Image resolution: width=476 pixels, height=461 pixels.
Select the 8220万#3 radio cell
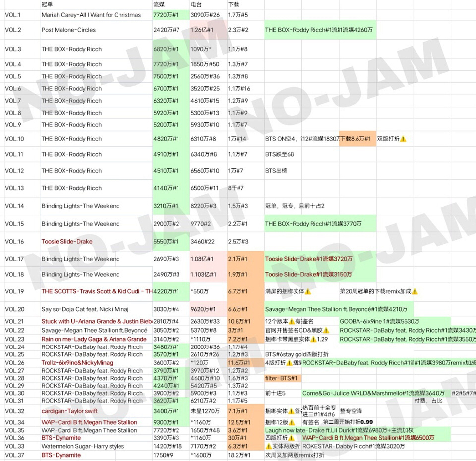[x=209, y=206]
